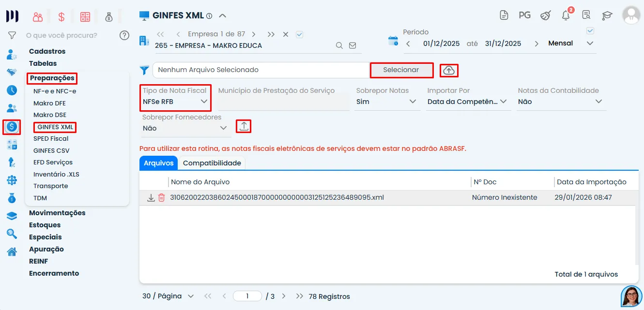Click the graduation cap training icon
Image resolution: width=644 pixels, height=310 pixels.
[x=607, y=15]
